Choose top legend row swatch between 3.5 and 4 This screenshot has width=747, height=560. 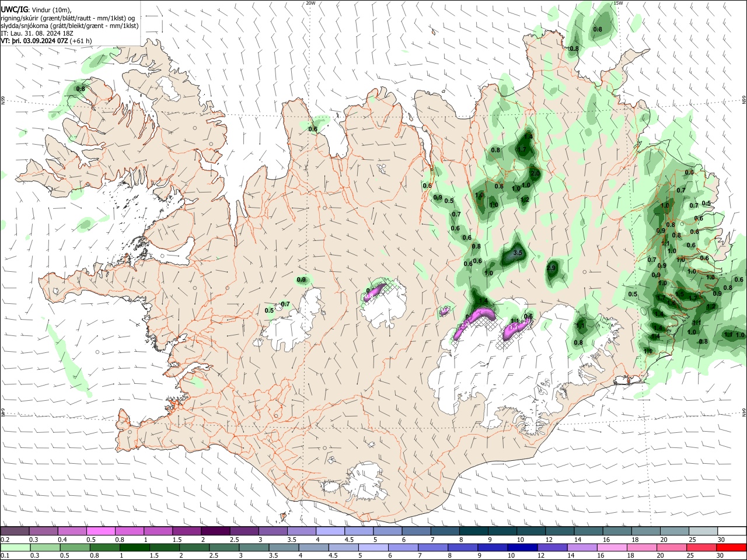pos(301,531)
